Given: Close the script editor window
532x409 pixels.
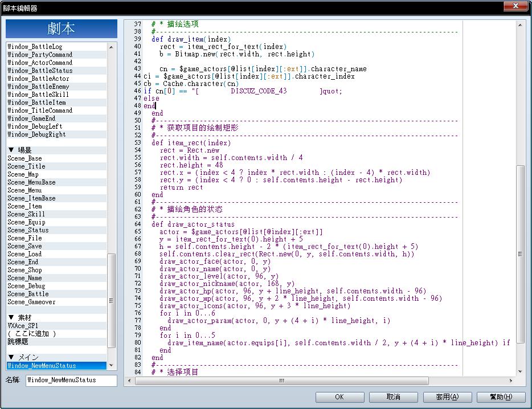Looking at the screenshot, I should [515, 6].
